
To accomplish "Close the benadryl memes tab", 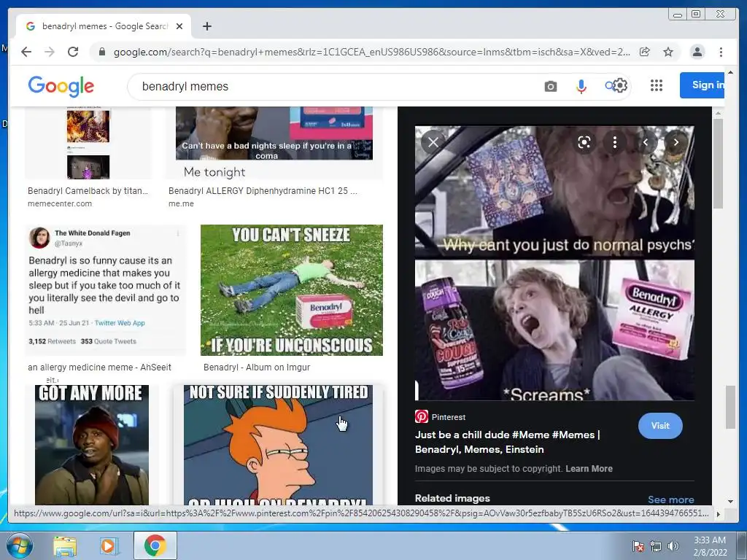I will point(179,26).
